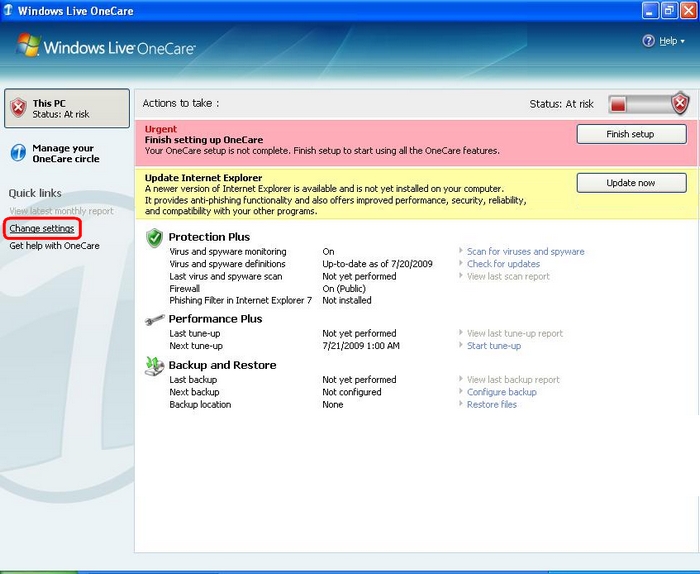Click 'Not configured' next backup value
Screen dimensions: 700x574
[352, 392]
